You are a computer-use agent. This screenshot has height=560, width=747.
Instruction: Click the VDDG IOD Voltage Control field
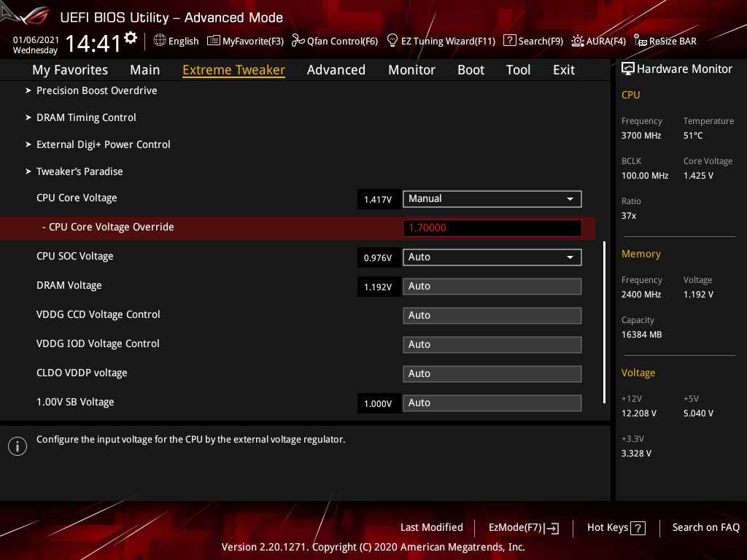tap(492, 345)
